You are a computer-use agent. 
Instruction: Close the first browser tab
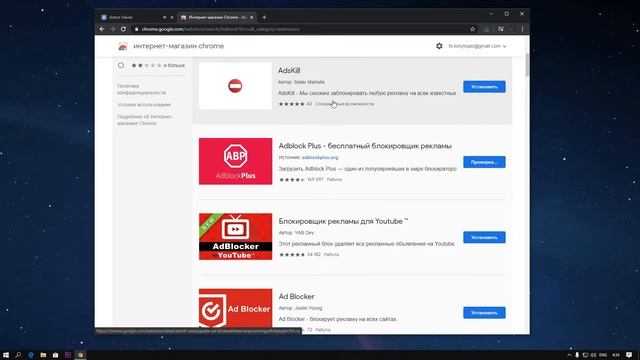(172, 17)
